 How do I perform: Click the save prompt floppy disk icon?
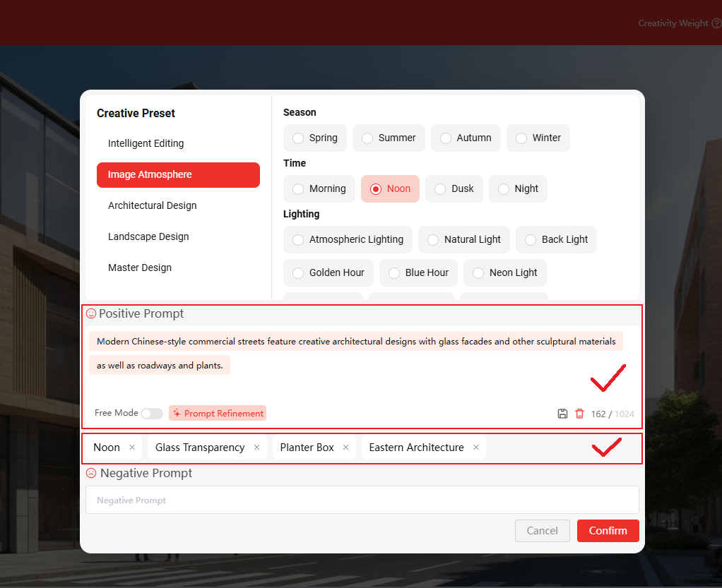tap(562, 414)
